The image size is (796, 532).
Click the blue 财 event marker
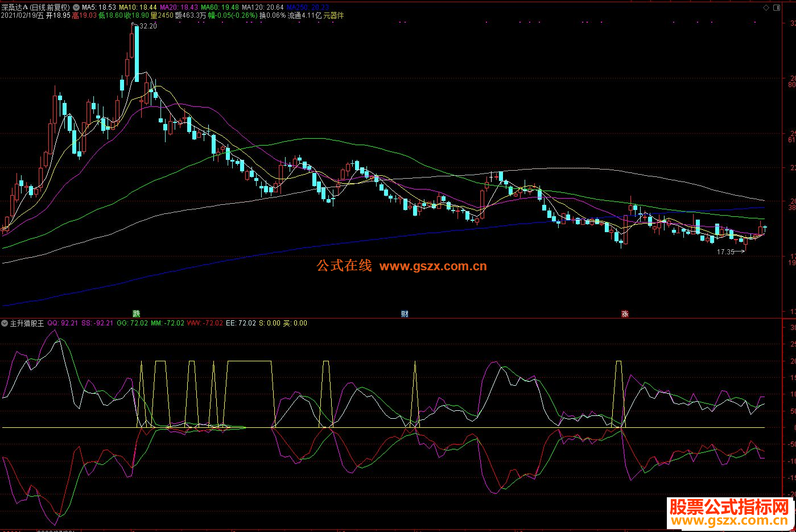tap(405, 314)
